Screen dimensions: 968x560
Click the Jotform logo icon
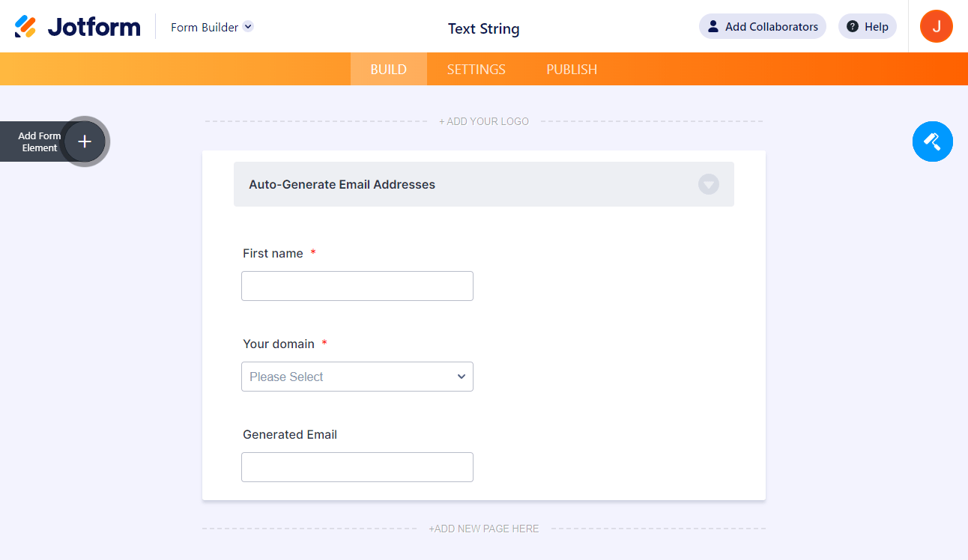pyautogui.click(x=25, y=27)
